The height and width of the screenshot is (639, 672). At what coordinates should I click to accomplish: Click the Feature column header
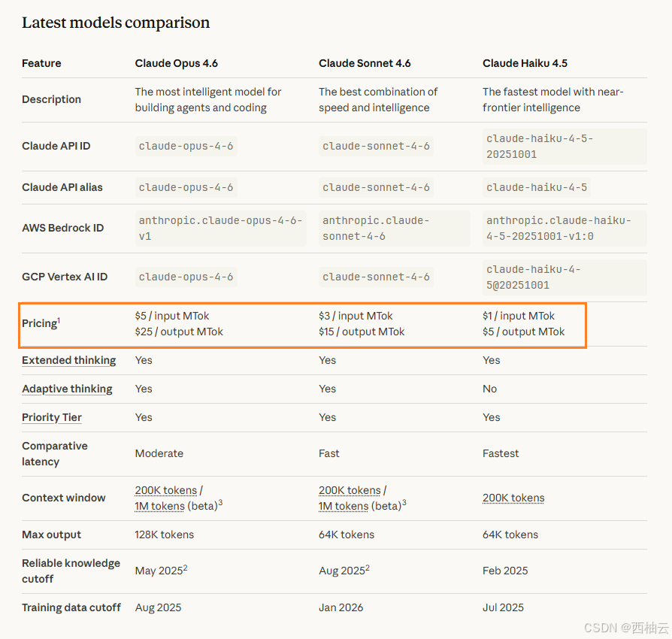[41, 63]
